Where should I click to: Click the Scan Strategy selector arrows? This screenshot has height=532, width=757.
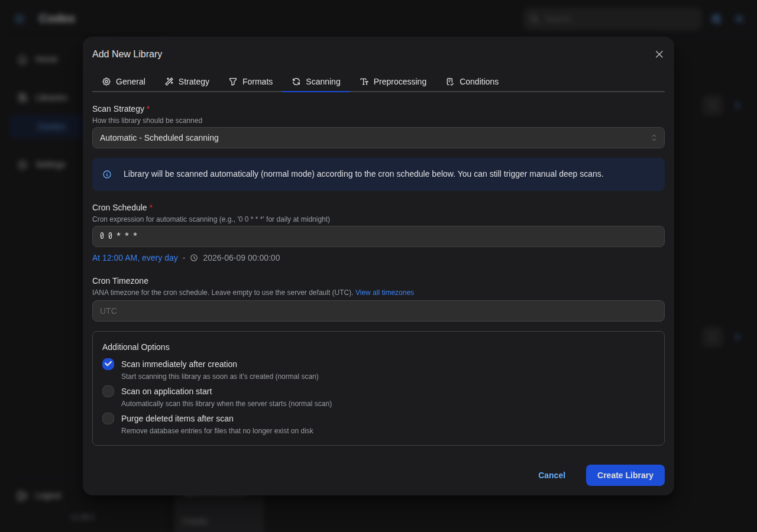[x=654, y=138]
